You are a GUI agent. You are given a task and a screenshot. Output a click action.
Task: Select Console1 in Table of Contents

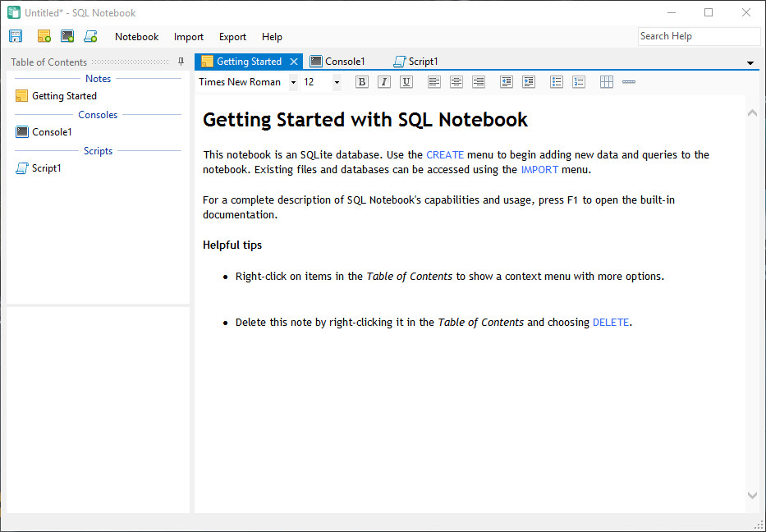(44, 132)
